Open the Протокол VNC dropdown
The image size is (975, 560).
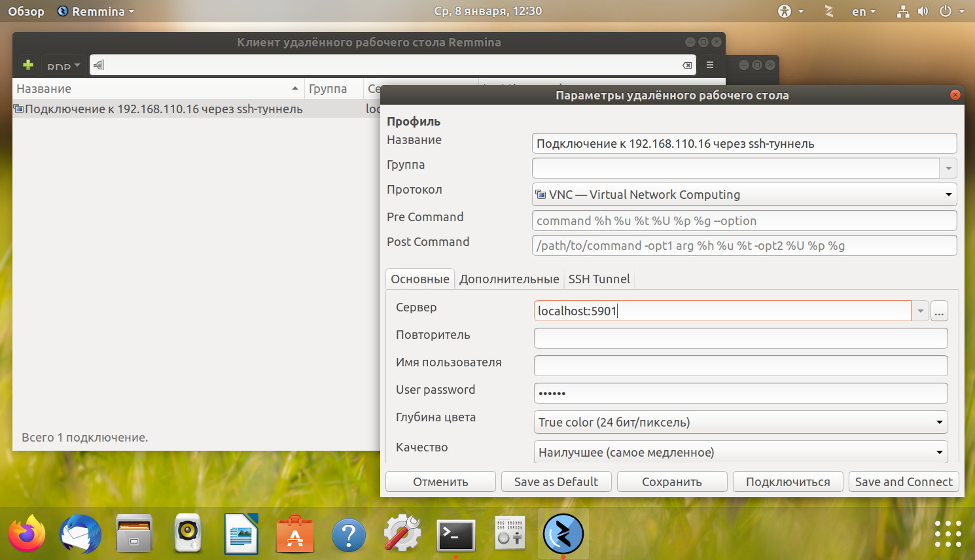pos(744,194)
